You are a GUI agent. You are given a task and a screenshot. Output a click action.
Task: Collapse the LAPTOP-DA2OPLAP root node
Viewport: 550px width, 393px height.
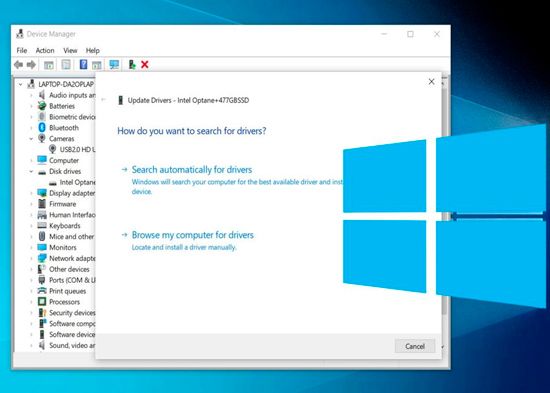click(x=20, y=85)
